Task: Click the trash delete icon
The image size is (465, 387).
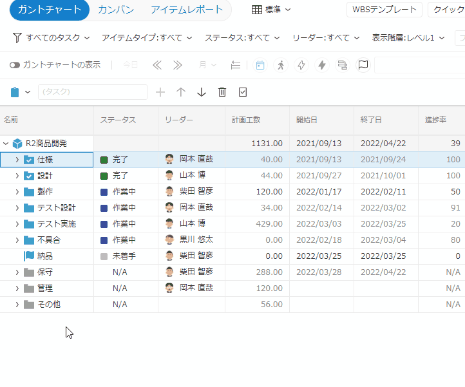Action: pos(222,92)
